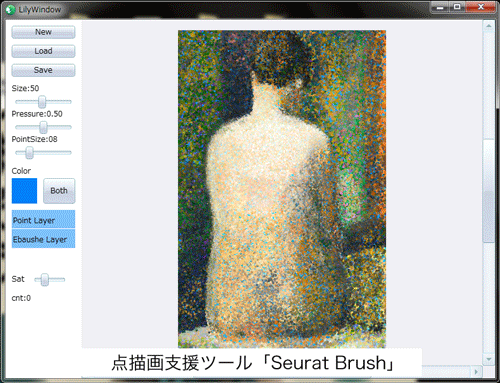500x383 pixels.
Task: Click the cnt:0 counter text
Action: [x=21, y=298]
